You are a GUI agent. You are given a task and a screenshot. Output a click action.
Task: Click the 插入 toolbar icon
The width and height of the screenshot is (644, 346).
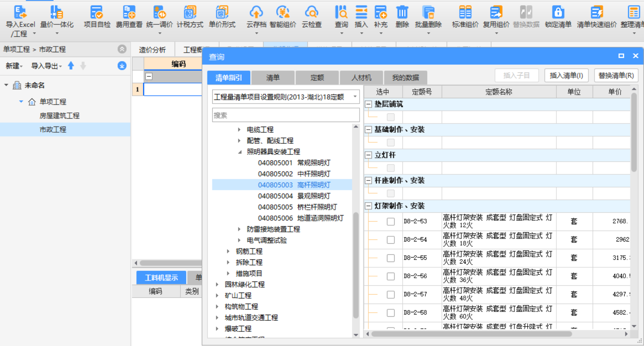click(361, 12)
